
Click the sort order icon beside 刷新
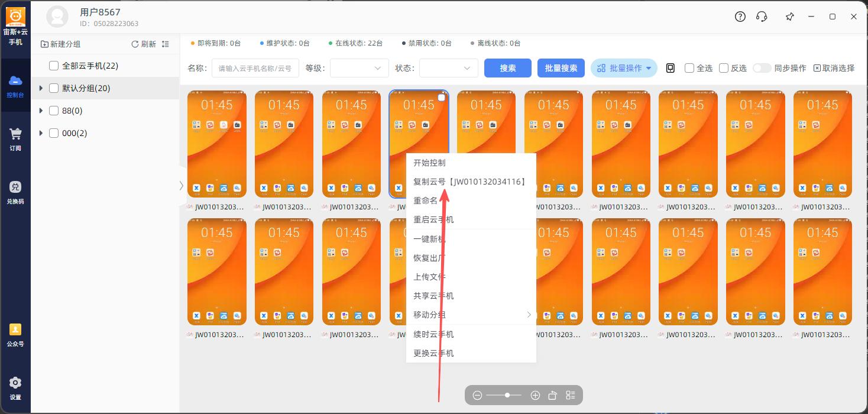pyautogui.click(x=165, y=44)
